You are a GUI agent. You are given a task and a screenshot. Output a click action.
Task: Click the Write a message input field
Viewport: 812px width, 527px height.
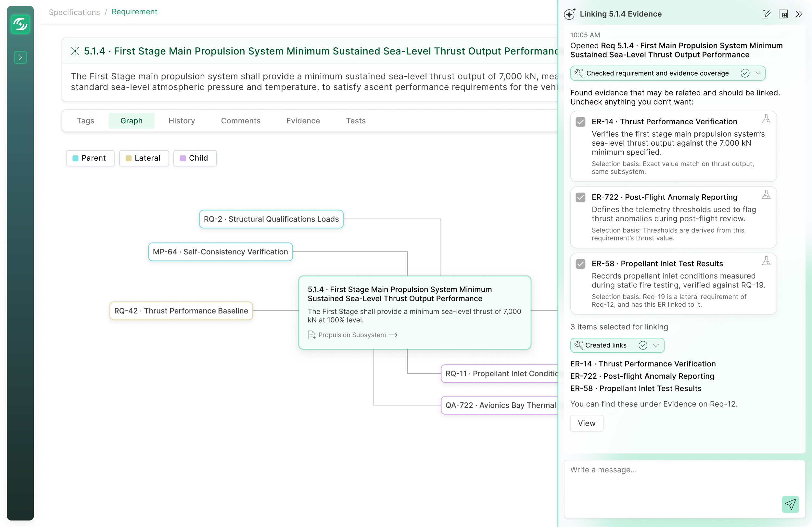pyautogui.click(x=684, y=489)
